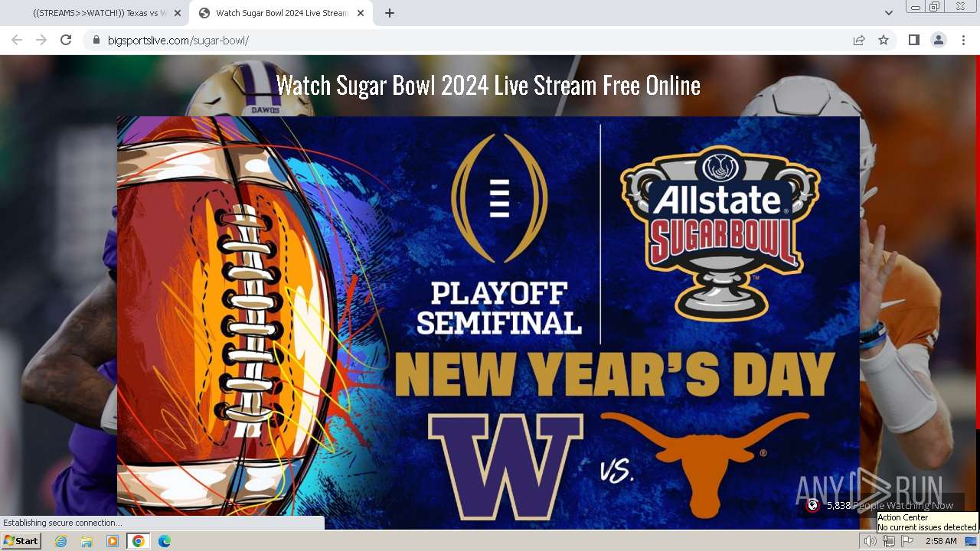Select the Watch Sugar Bowl 2024 tab
Image resolution: width=980 pixels, height=551 pixels.
point(280,13)
